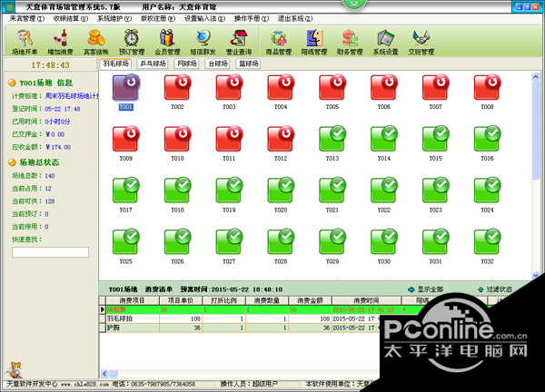Open 会员管理 toolbar icon
The width and height of the screenshot is (545, 392).
167,42
